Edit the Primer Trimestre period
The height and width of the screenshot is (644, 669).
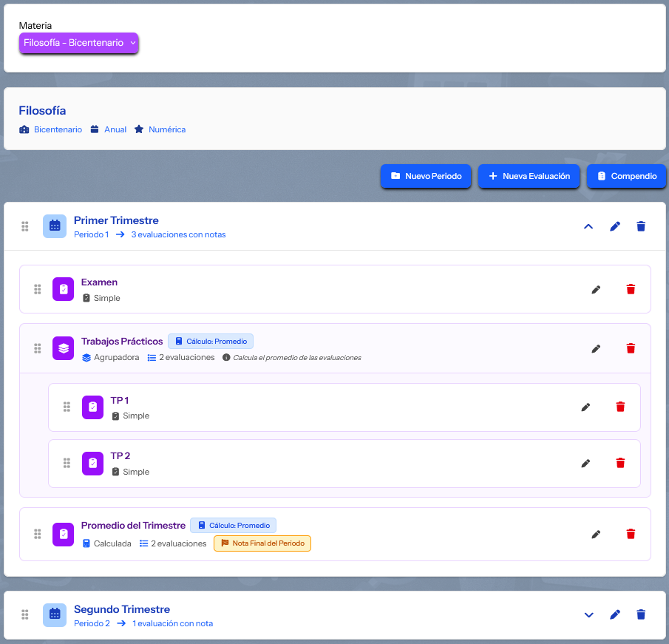click(x=614, y=226)
